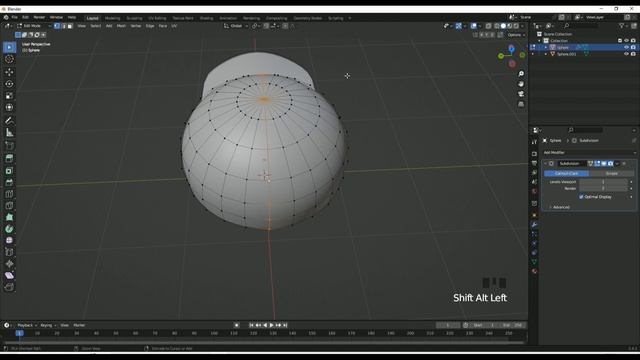
Task: Toggle Sphere visibility eye in outliner
Action: pos(626,47)
